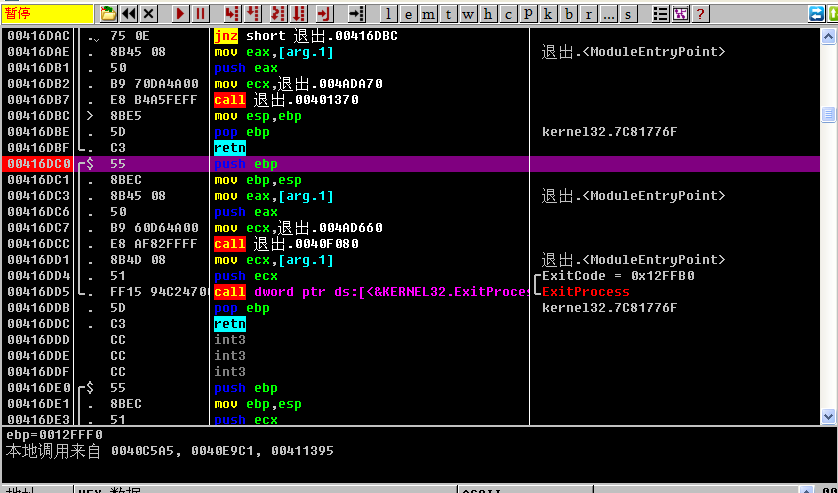Click the scroll down arrow in disassembly
838x493 pixels.
tap(828, 416)
